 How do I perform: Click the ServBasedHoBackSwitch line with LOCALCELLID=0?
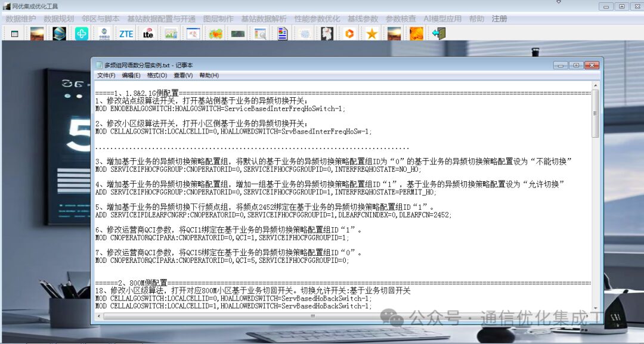click(234, 299)
